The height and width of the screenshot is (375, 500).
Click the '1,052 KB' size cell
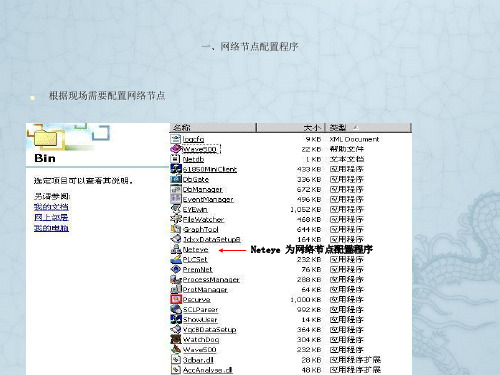306,209
